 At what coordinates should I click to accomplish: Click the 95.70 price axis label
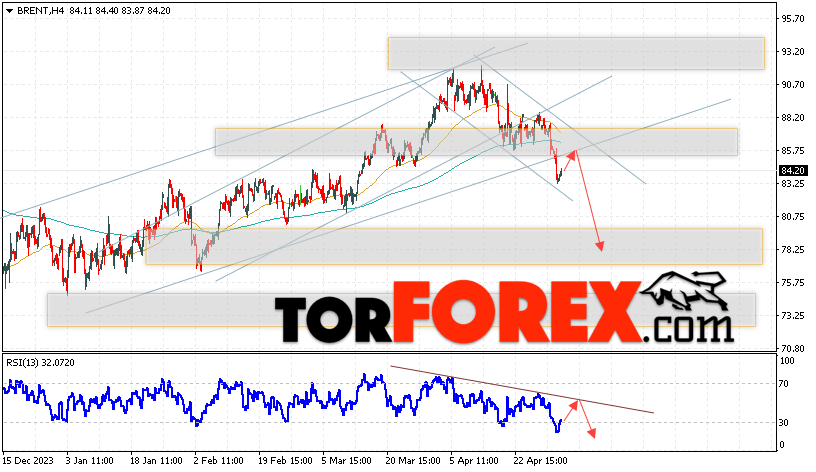coord(793,19)
